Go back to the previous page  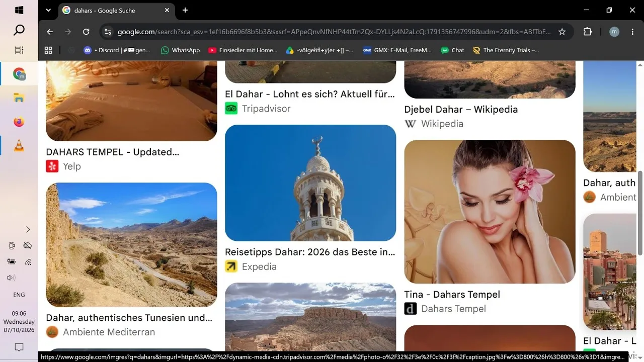(x=50, y=32)
